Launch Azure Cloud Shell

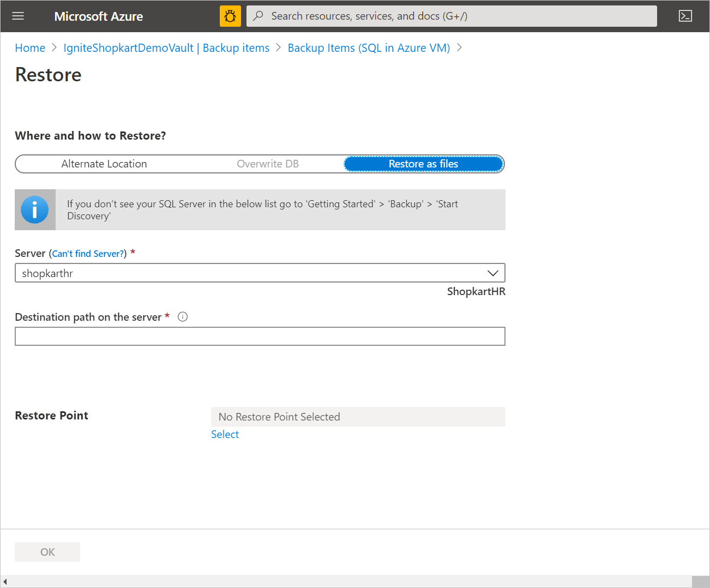685,16
